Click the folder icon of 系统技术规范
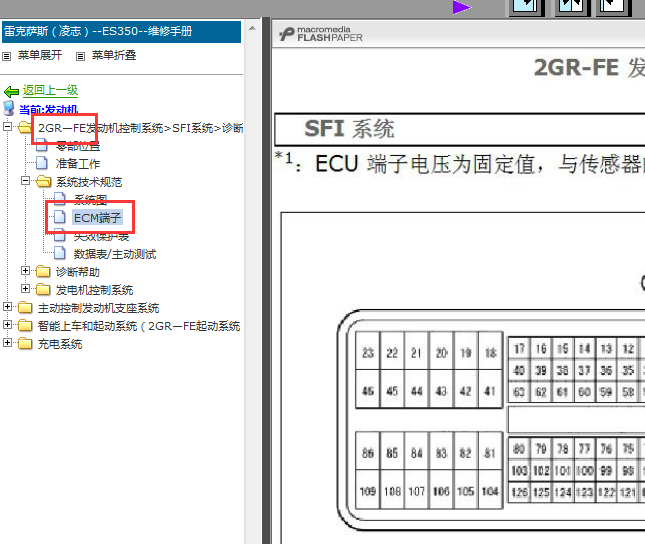 click(43, 181)
